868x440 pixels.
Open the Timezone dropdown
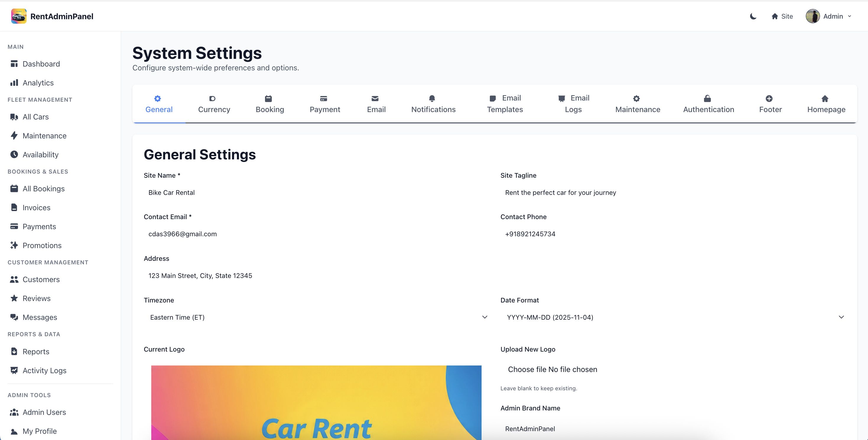316,317
